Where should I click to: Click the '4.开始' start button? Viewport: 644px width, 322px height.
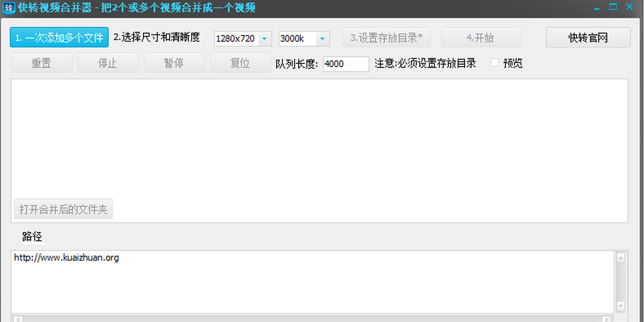(x=480, y=38)
